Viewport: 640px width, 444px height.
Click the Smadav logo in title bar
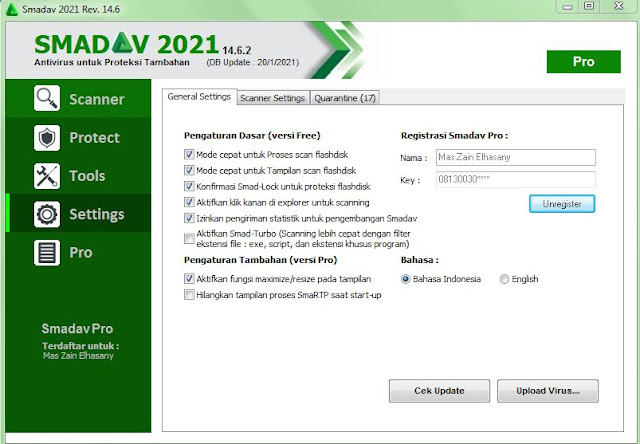click(11, 9)
